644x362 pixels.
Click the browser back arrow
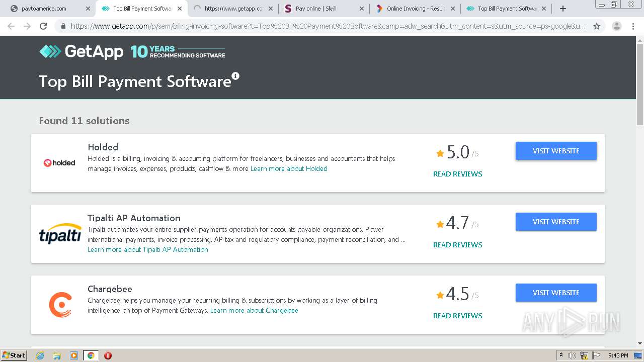[11, 26]
